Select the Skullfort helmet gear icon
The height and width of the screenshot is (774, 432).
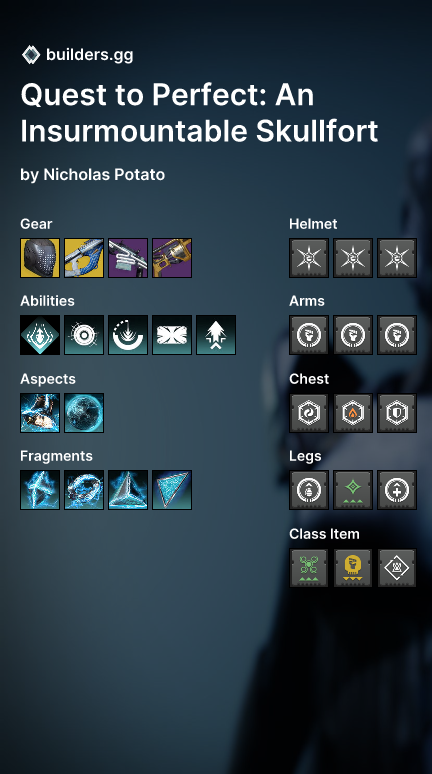click(40, 258)
